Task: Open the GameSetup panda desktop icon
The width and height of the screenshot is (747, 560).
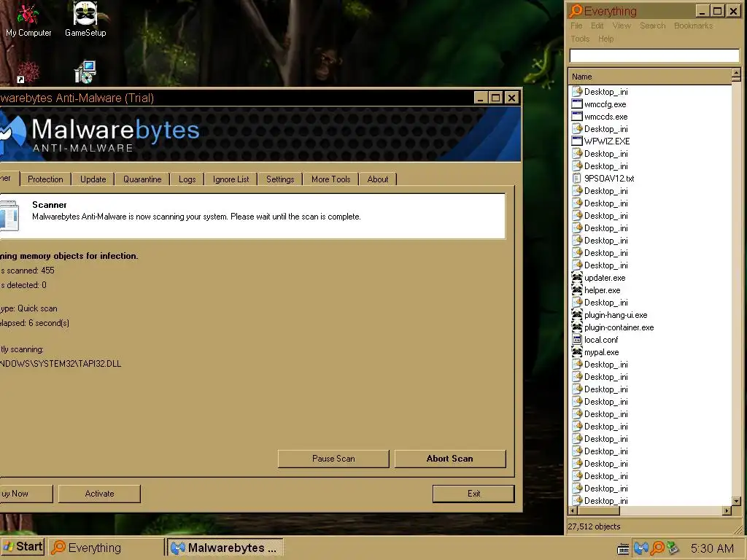Action: 85,20
